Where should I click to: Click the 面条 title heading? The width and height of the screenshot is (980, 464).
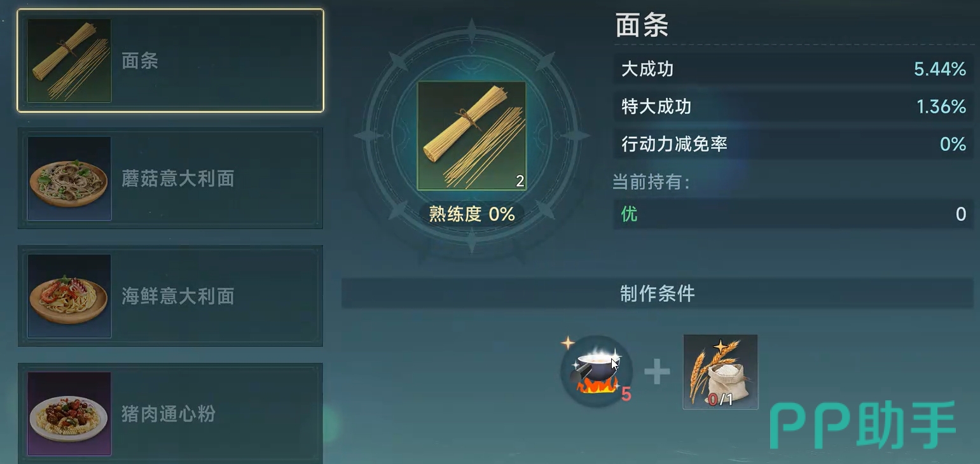coord(642,26)
